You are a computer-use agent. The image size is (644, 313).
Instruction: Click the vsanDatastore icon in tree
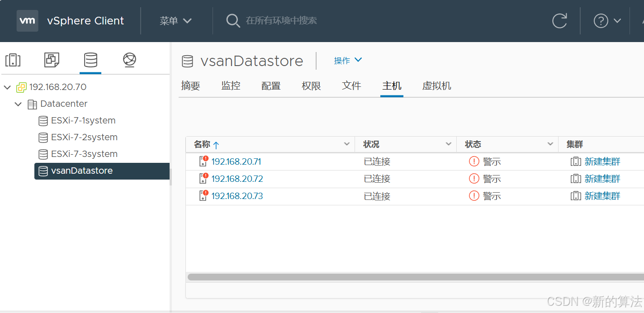(43, 171)
